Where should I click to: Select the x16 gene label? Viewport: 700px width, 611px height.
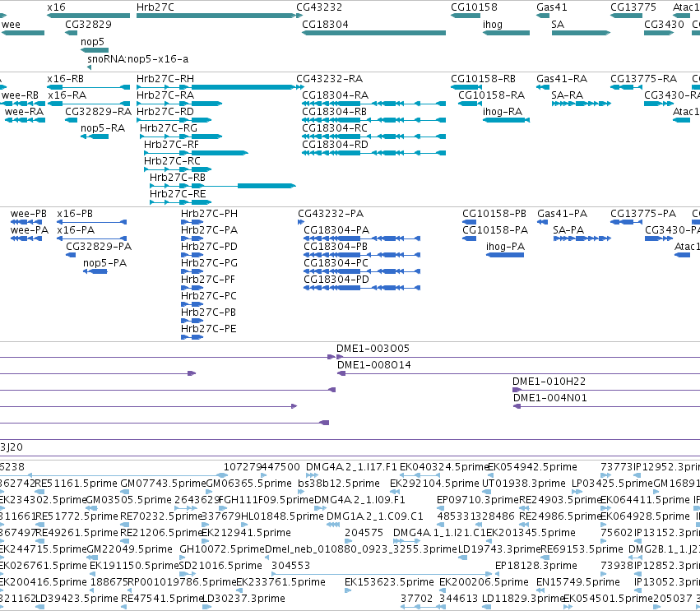pyautogui.click(x=56, y=7)
